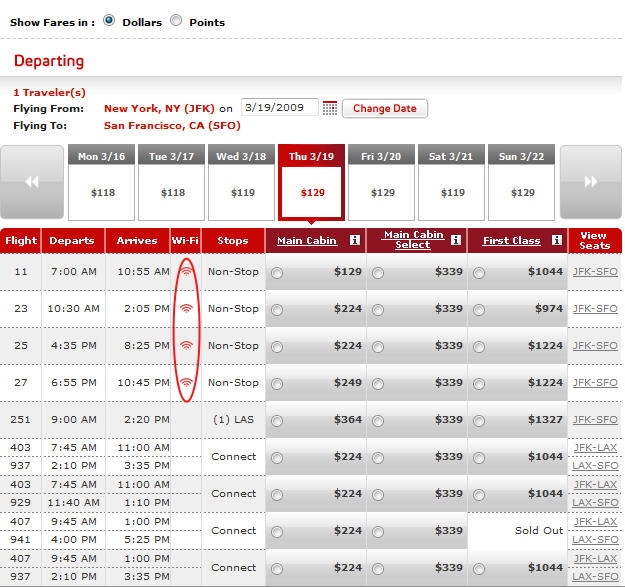The image size is (625, 587).
Task: Select Fri 3/20 date tab
Action: point(382,182)
